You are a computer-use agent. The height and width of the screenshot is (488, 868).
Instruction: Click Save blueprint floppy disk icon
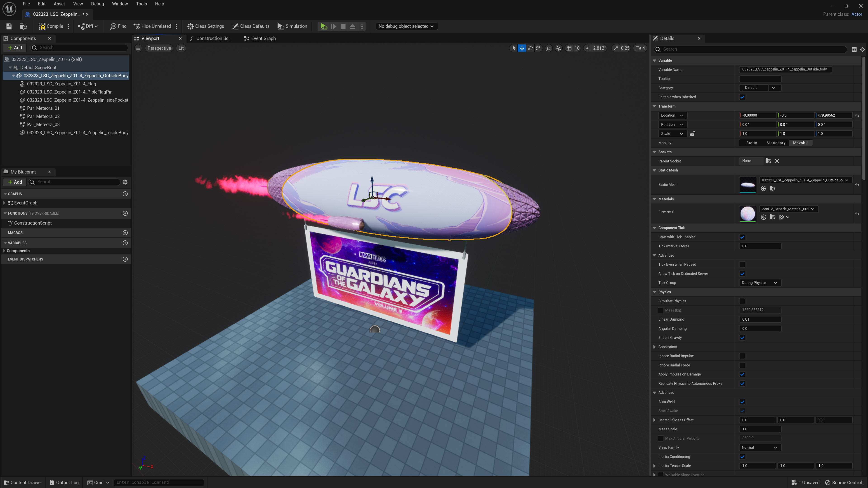[9, 26]
